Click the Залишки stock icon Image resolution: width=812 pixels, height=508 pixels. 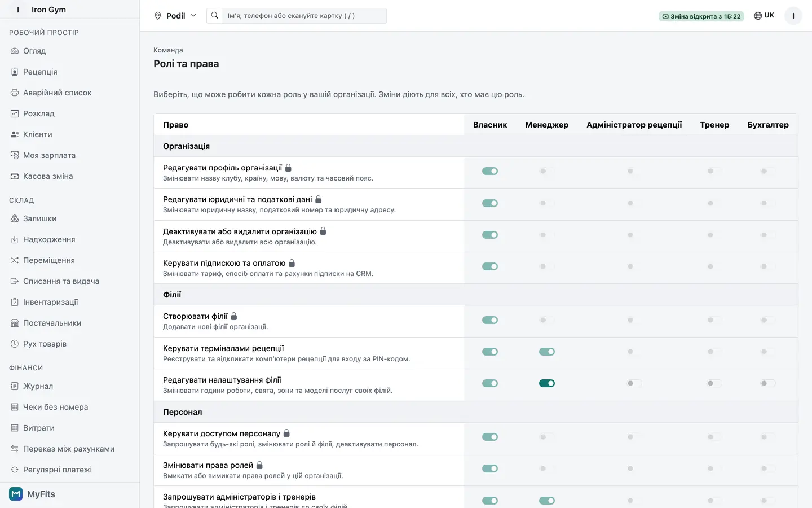click(15, 218)
